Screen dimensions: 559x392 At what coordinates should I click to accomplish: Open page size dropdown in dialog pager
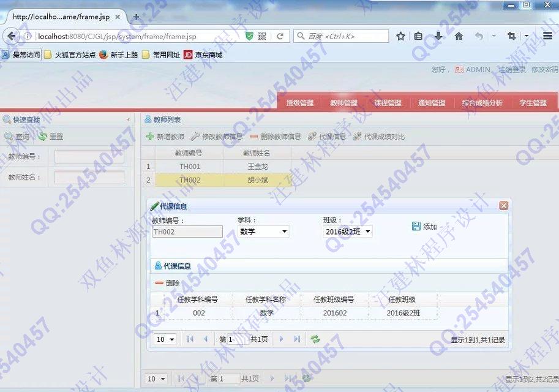tap(165, 339)
